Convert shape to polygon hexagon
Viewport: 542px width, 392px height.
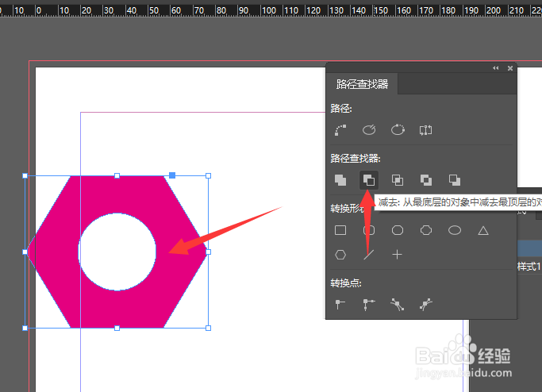(340, 255)
